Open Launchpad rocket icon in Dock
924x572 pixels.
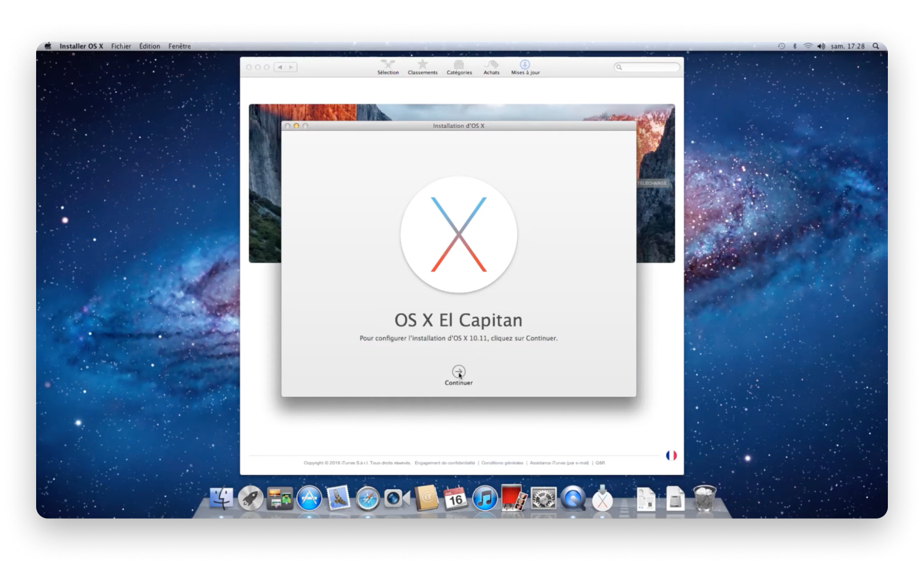[x=251, y=498]
